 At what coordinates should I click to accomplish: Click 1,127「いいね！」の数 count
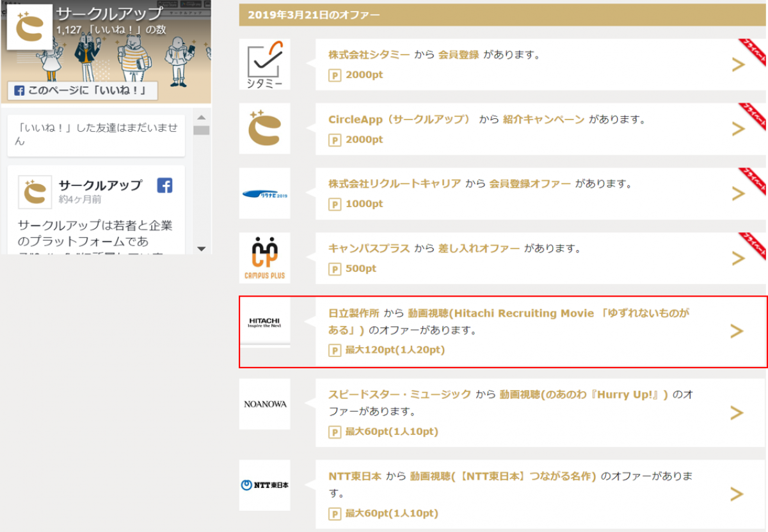(x=111, y=29)
